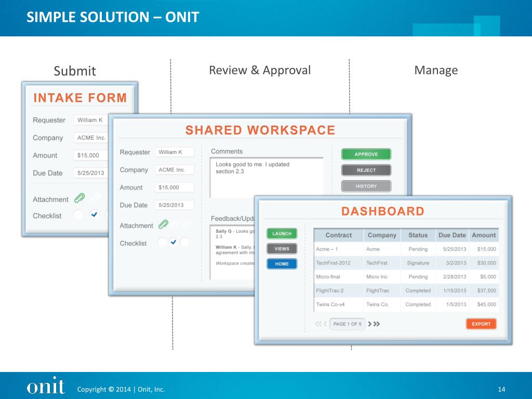Sort by Due Date column header
This screenshot has height=399, width=532.
[x=453, y=235]
